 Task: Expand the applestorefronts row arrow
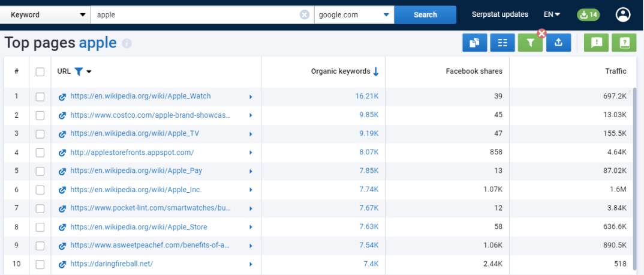pyautogui.click(x=251, y=153)
